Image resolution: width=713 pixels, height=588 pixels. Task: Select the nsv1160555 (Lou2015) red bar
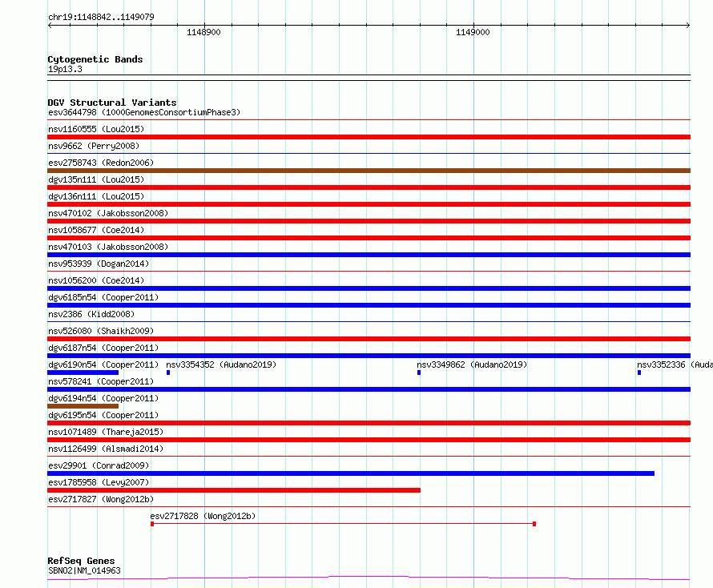click(369, 137)
